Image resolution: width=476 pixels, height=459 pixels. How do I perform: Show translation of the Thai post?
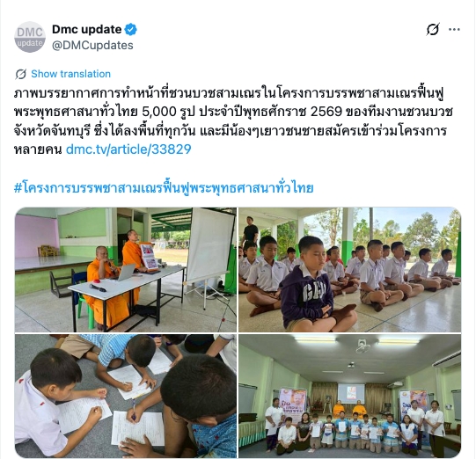[x=70, y=74]
